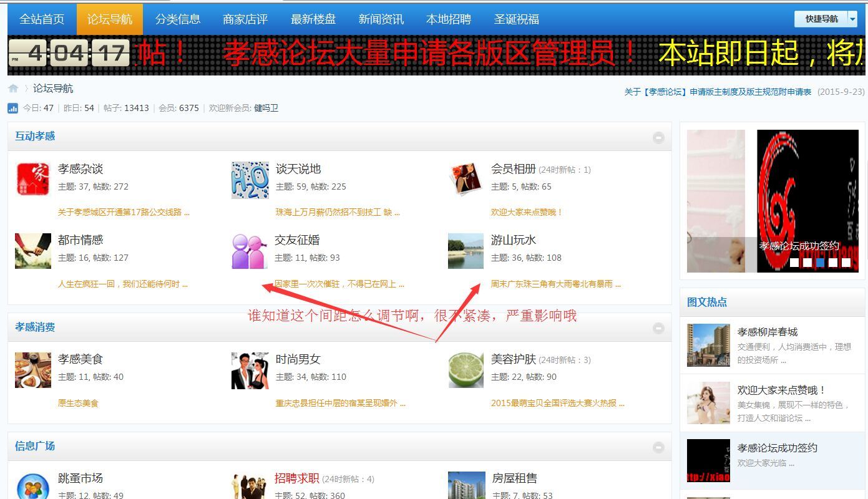Open the 房屋租售 forum icon
The height and width of the screenshot is (499, 868).
click(x=466, y=485)
